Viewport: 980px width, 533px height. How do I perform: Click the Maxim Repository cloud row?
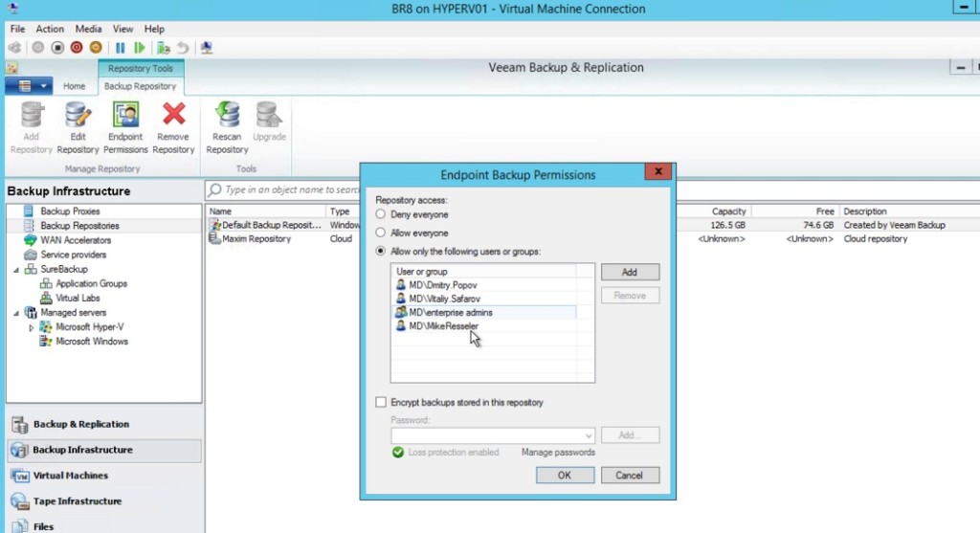tap(256, 238)
